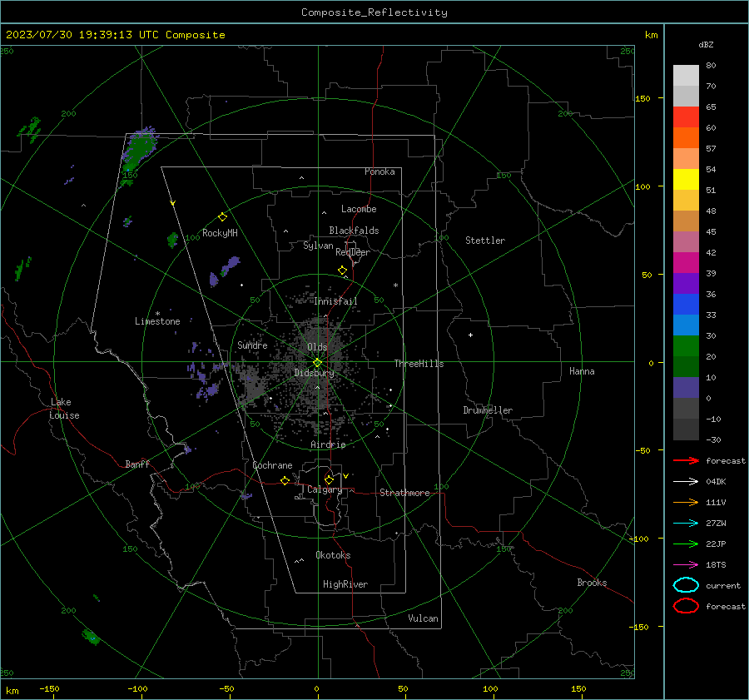This screenshot has width=749, height=700.
Task: Click the Banff label
Action: [x=137, y=464]
